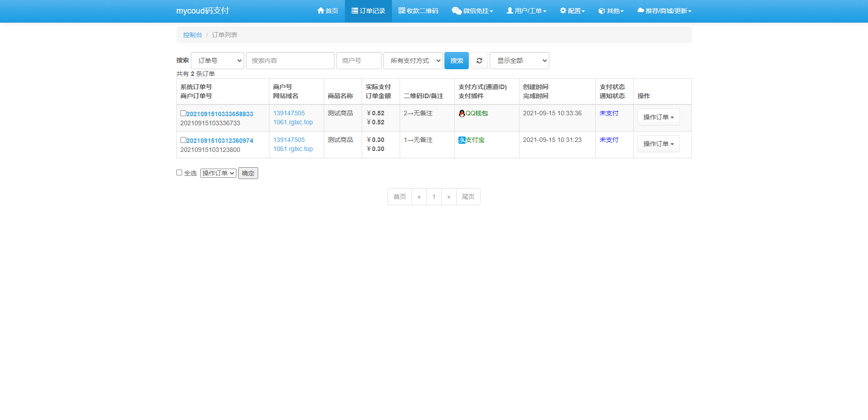Click the gear icon for 配置

click(x=563, y=10)
